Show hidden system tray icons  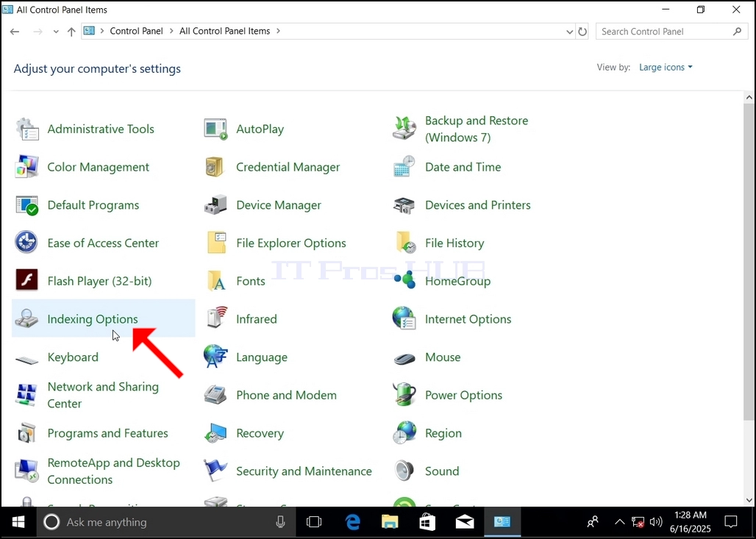click(619, 522)
